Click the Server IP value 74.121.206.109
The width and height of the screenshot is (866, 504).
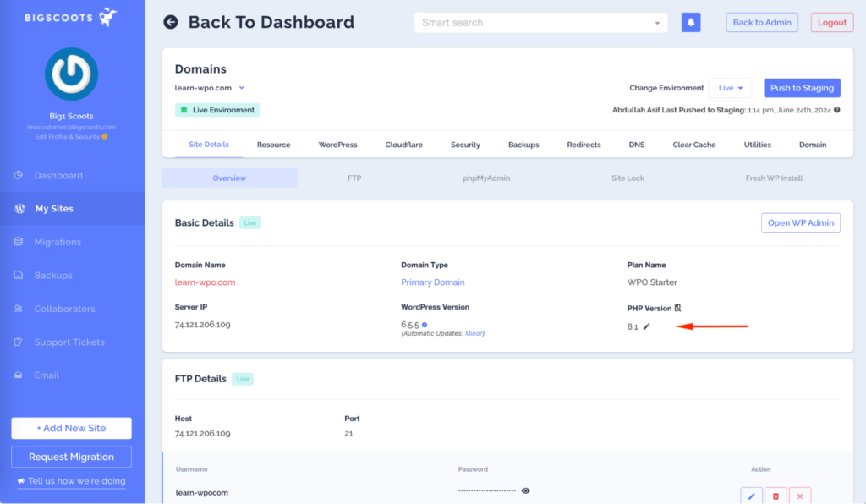click(203, 325)
